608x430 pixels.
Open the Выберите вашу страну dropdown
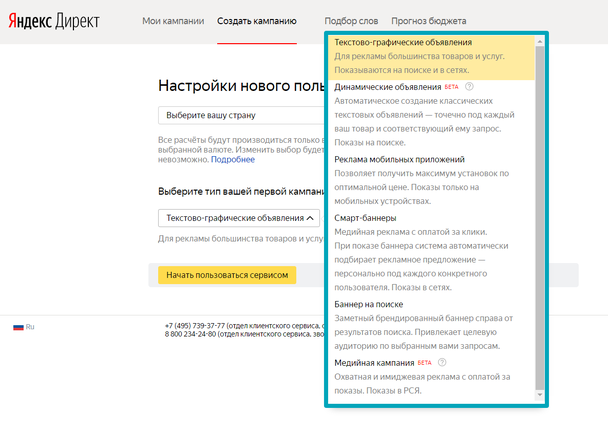[x=241, y=115]
